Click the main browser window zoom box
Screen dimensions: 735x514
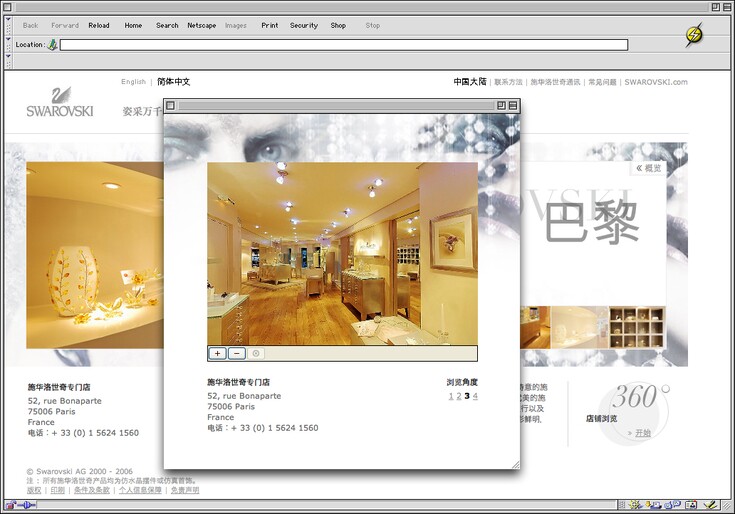coord(715,7)
